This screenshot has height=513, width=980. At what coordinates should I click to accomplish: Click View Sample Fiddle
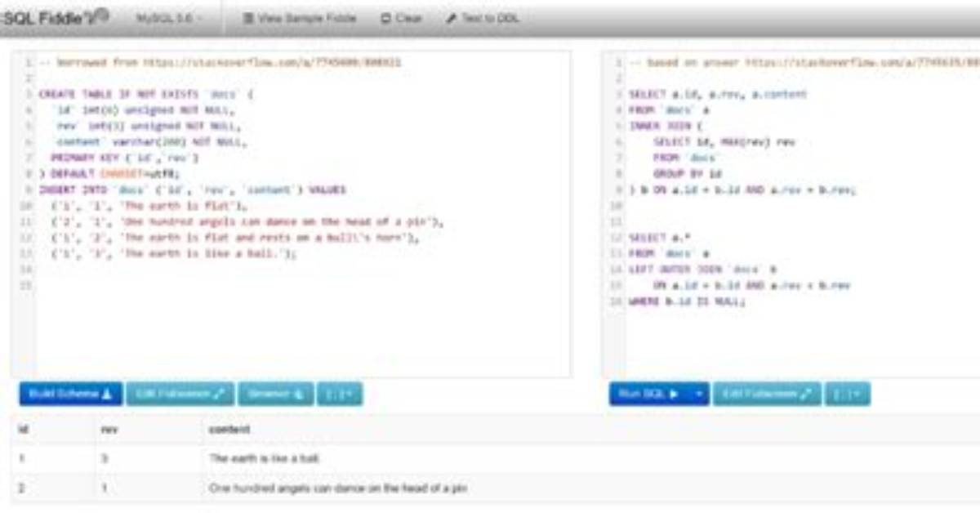(300, 18)
